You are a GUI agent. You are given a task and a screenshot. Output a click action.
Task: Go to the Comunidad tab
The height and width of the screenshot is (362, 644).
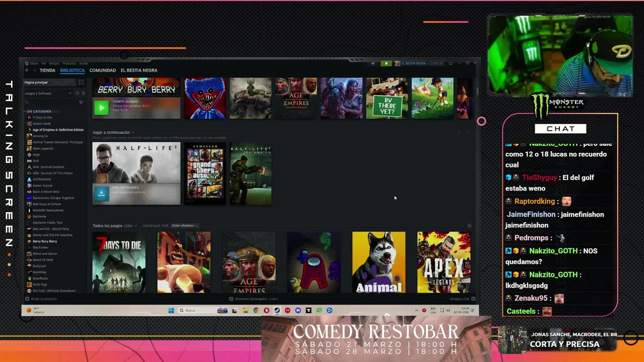103,70
